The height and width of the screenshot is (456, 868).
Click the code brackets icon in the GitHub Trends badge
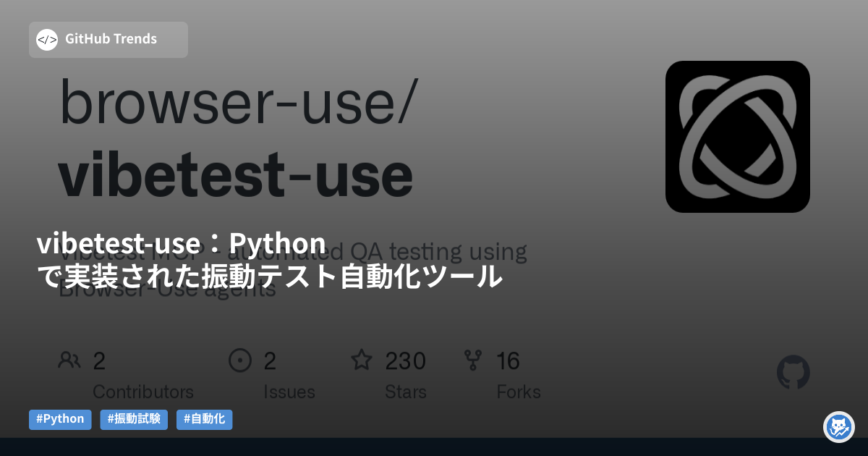(x=46, y=40)
